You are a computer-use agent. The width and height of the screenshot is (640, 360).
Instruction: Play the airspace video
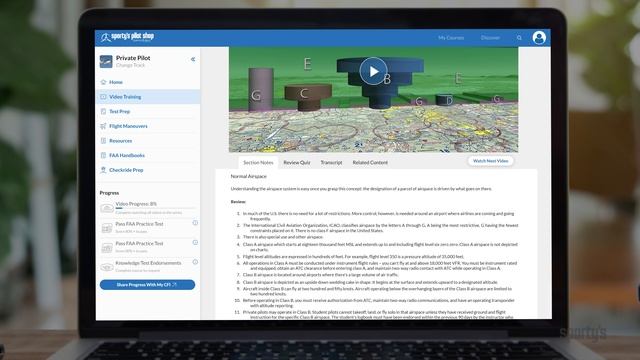tap(373, 71)
